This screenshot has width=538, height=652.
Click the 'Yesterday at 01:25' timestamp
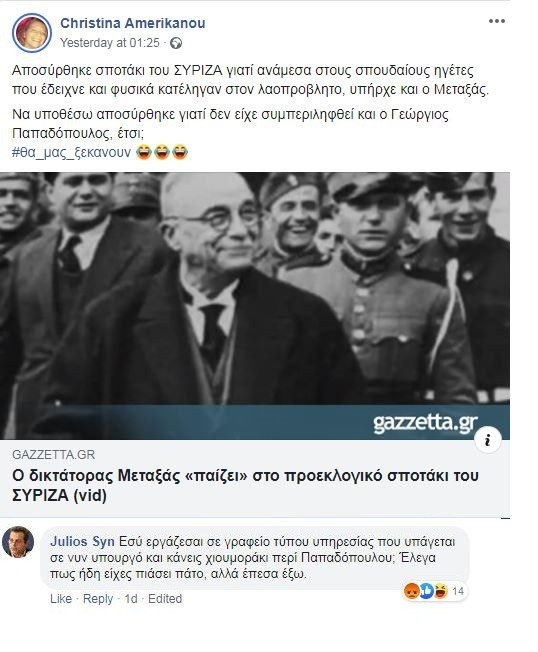pos(110,43)
